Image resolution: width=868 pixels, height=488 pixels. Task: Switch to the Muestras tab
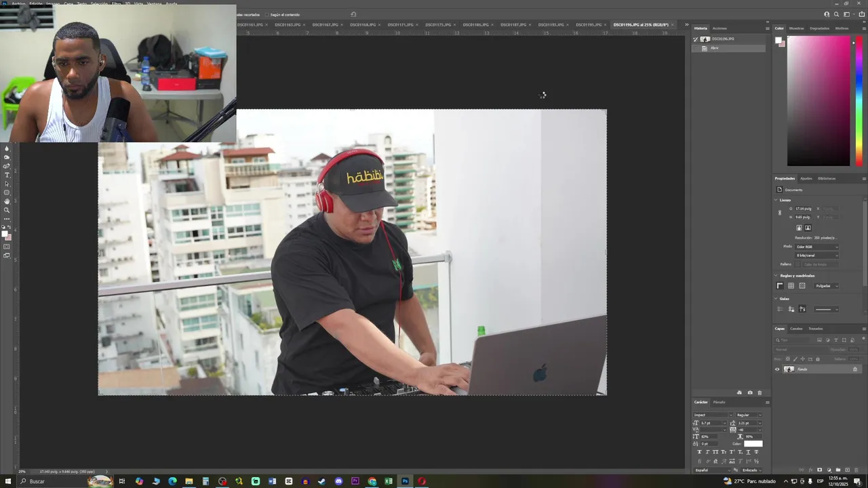(x=796, y=28)
